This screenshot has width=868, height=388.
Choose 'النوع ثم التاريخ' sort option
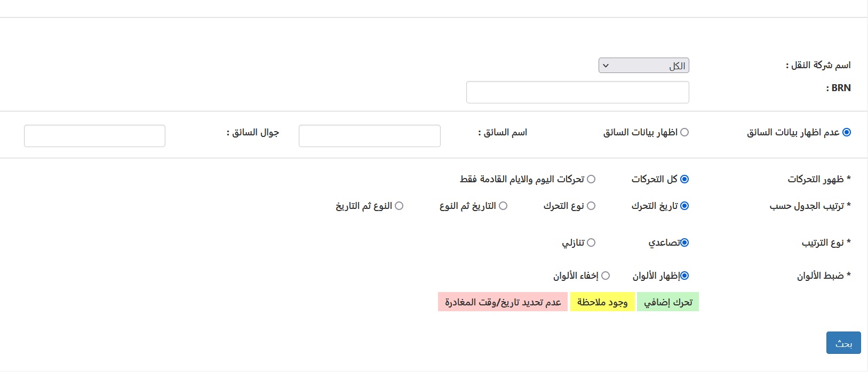pyautogui.click(x=399, y=206)
